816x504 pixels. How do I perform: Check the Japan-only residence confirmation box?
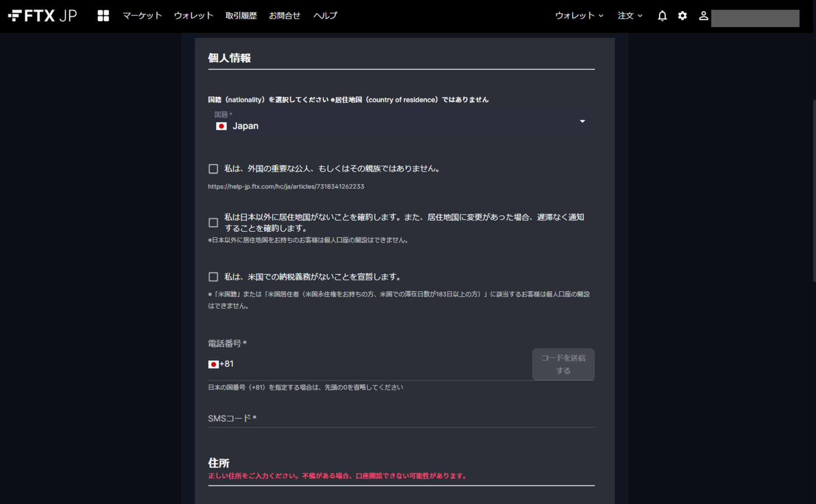[x=213, y=222]
